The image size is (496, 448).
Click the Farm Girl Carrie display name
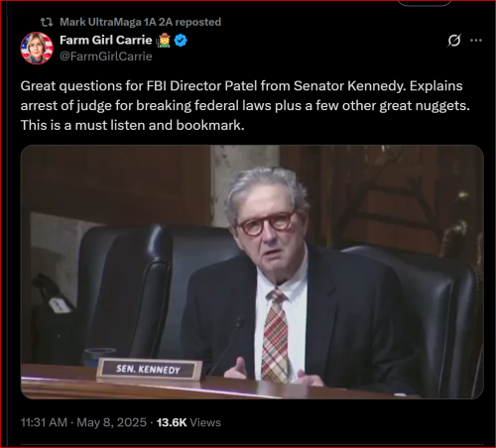click(x=106, y=40)
